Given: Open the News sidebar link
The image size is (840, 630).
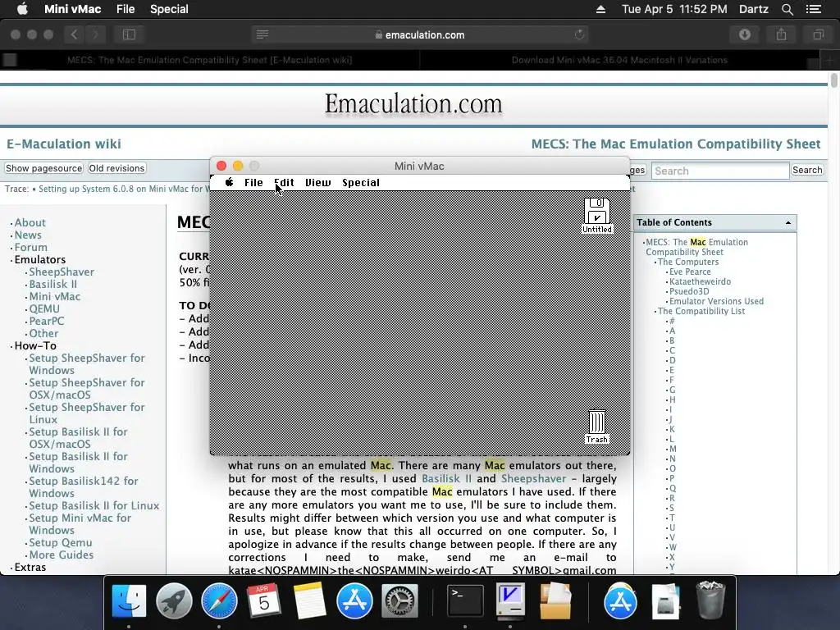Looking at the screenshot, I should pyautogui.click(x=28, y=235).
